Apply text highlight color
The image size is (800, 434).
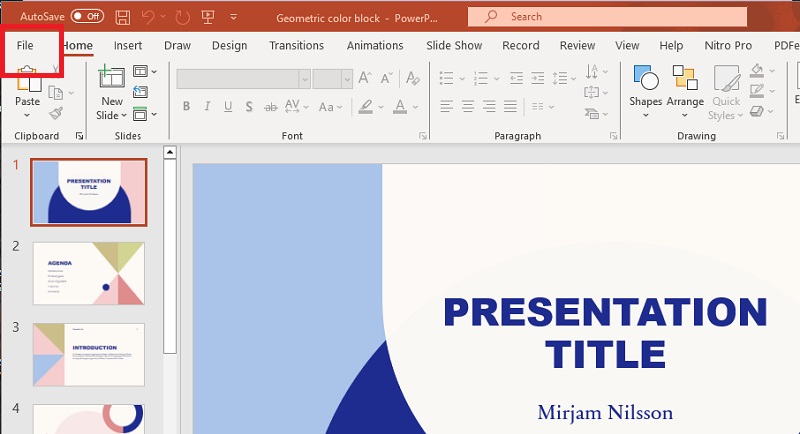365,107
